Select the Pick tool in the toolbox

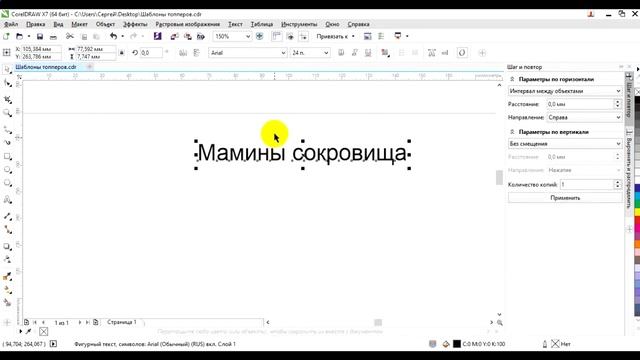[7, 70]
